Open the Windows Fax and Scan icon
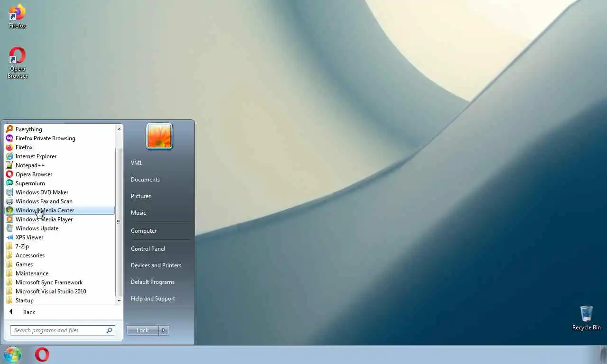607x364 pixels. pos(9,201)
